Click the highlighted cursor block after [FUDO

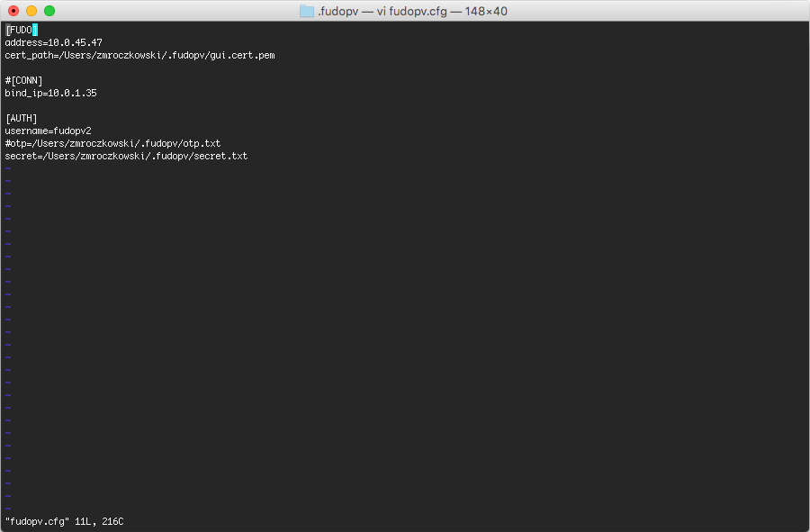[x=35, y=30]
